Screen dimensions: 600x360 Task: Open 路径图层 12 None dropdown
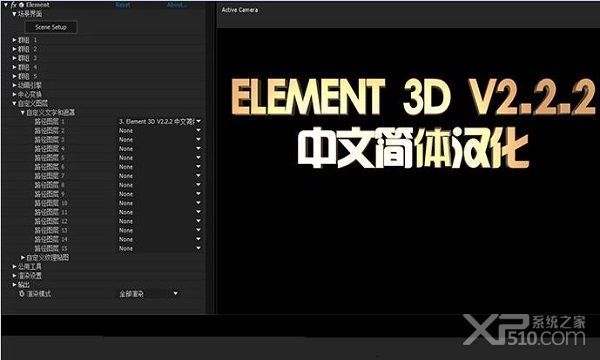click(x=160, y=221)
